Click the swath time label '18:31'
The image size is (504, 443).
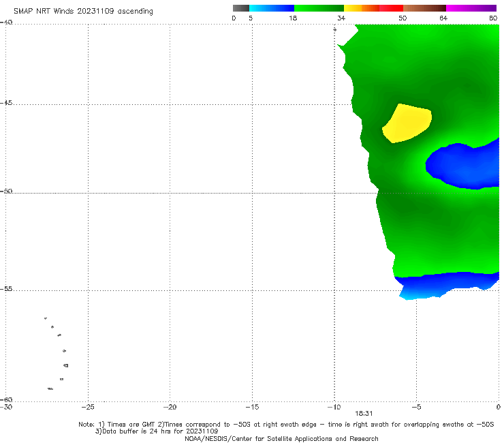pyautogui.click(x=364, y=414)
